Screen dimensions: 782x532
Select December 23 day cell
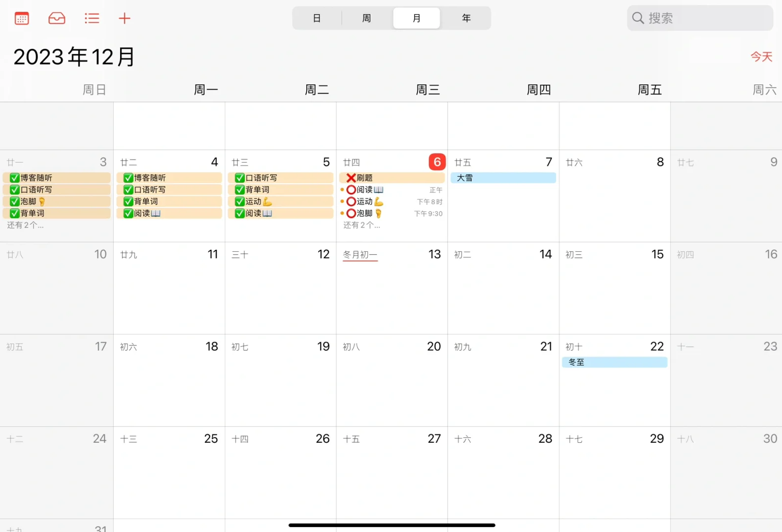tap(726, 380)
